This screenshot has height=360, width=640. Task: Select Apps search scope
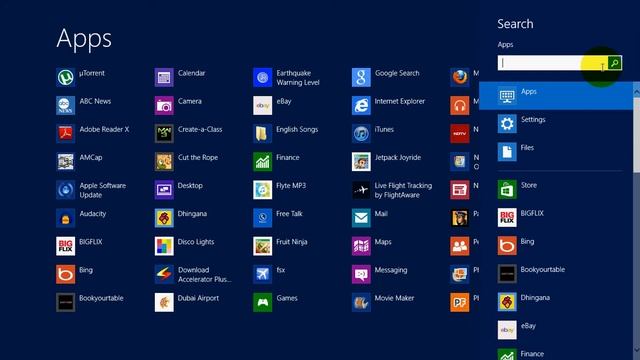[x=556, y=96]
